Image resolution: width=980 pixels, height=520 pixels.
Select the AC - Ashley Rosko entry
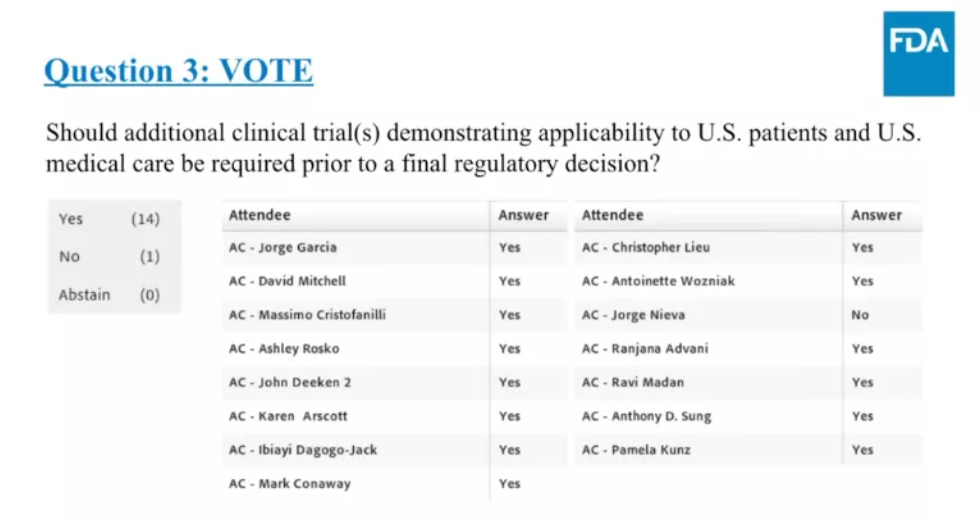pos(284,349)
